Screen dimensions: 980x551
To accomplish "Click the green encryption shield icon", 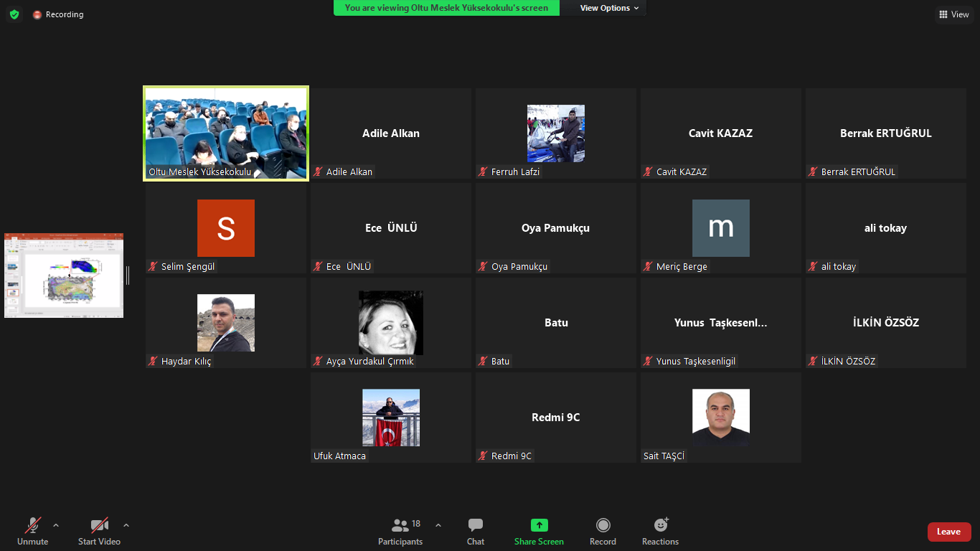I will (14, 14).
